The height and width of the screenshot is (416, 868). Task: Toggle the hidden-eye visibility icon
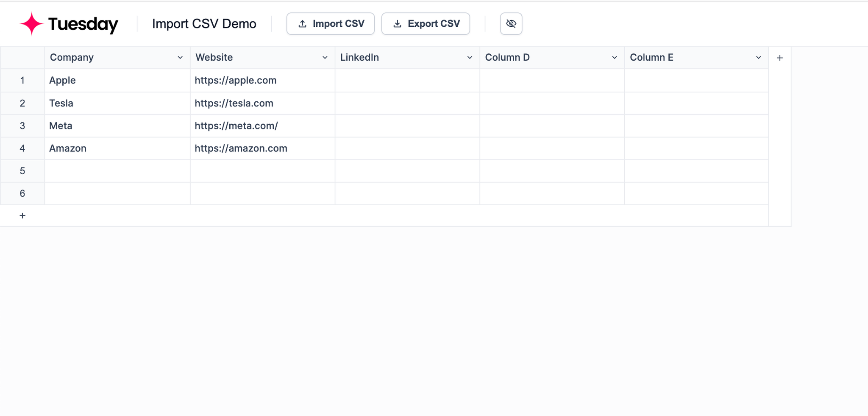[x=511, y=24]
